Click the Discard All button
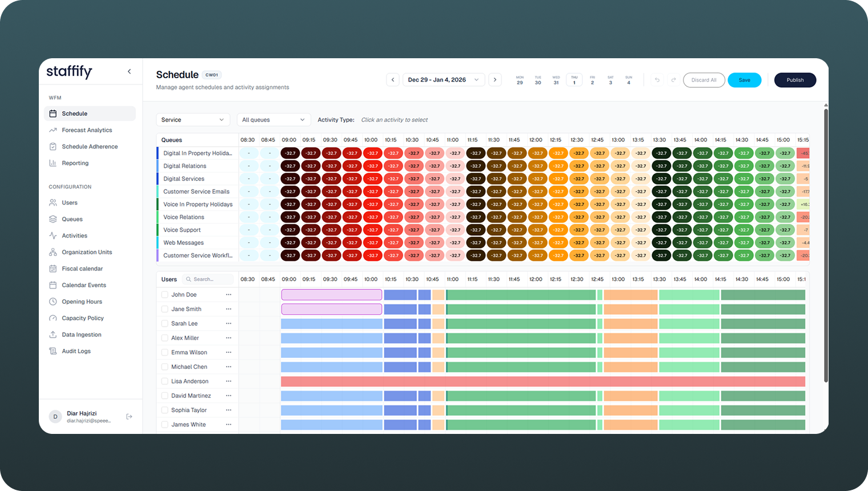The width and height of the screenshot is (868, 491). coord(704,80)
